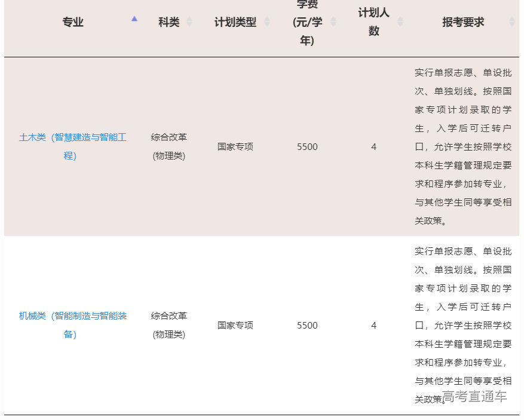The height and width of the screenshot is (420, 524).
Task: Click 国家专项 plan type in 机械类 row
Action: [x=235, y=326]
